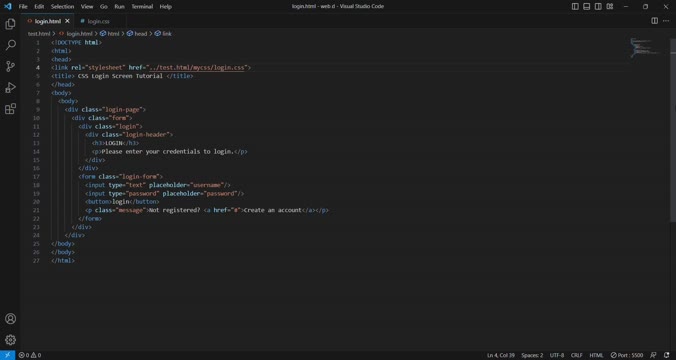Open the Manage gear icon
This screenshot has width=676, height=360.
pos(10,340)
